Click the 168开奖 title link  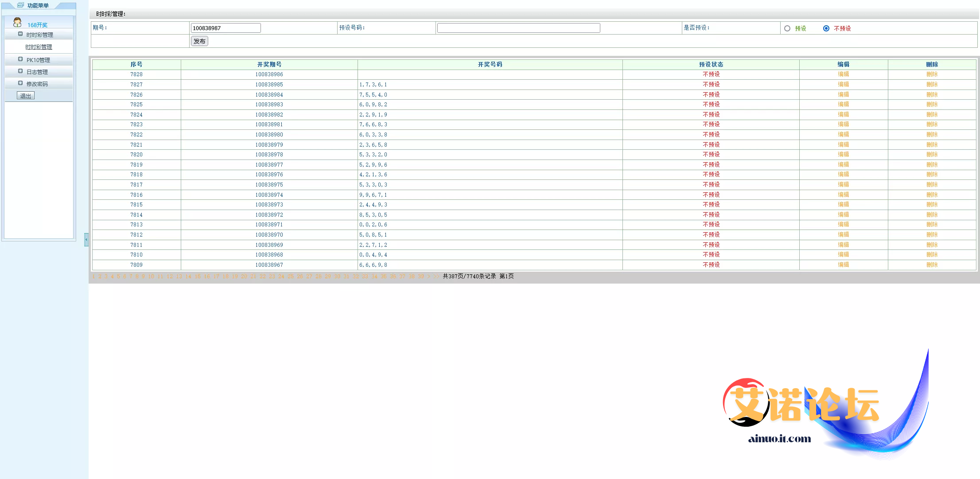coord(37,25)
